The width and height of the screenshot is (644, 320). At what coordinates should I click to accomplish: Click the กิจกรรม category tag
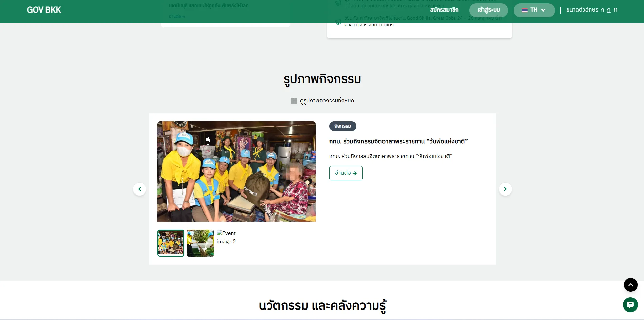tap(342, 126)
